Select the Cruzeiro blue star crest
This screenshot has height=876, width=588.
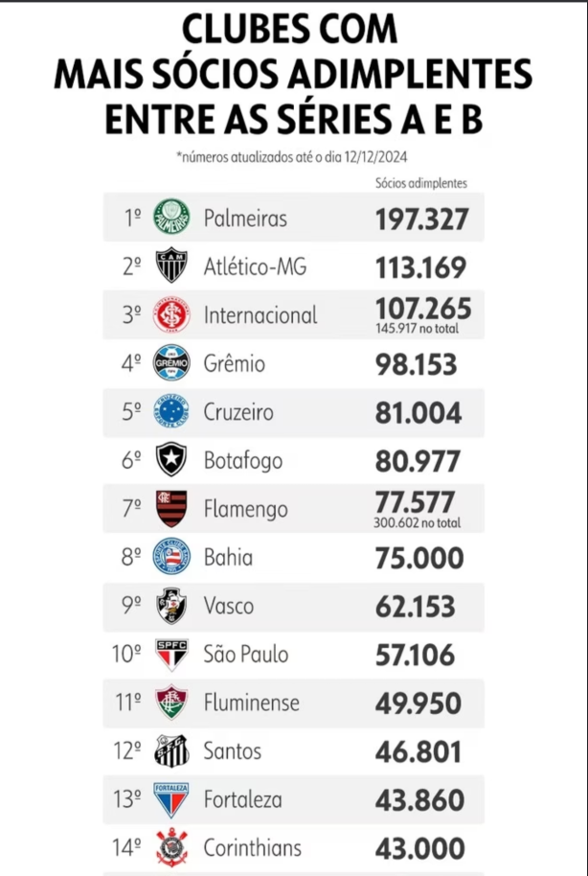[x=171, y=412]
